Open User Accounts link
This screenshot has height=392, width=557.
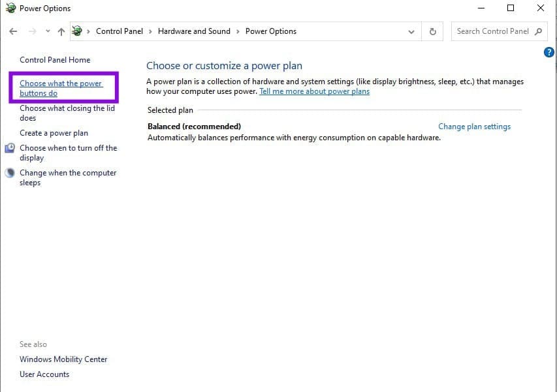44,374
